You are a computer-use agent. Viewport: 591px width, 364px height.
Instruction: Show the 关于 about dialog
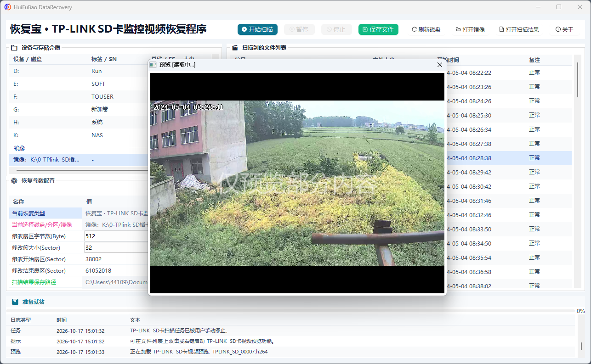click(564, 29)
